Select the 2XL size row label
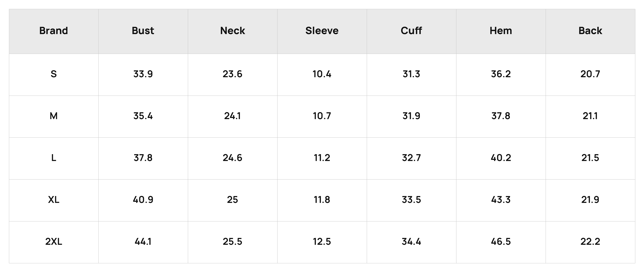The width and height of the screenshot is (644, 272). click(x=54, y=242)
